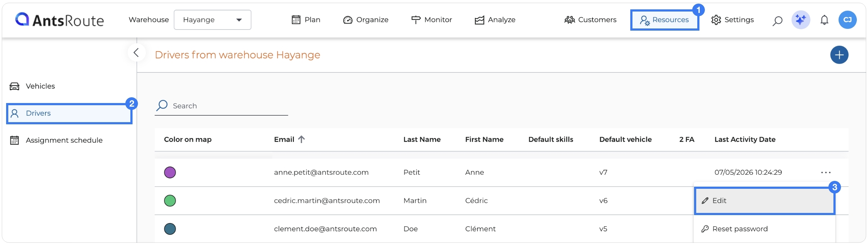This screenshot has width=868, height=245.
Task: Click the 2 FA column header
Action: (686, 139)
